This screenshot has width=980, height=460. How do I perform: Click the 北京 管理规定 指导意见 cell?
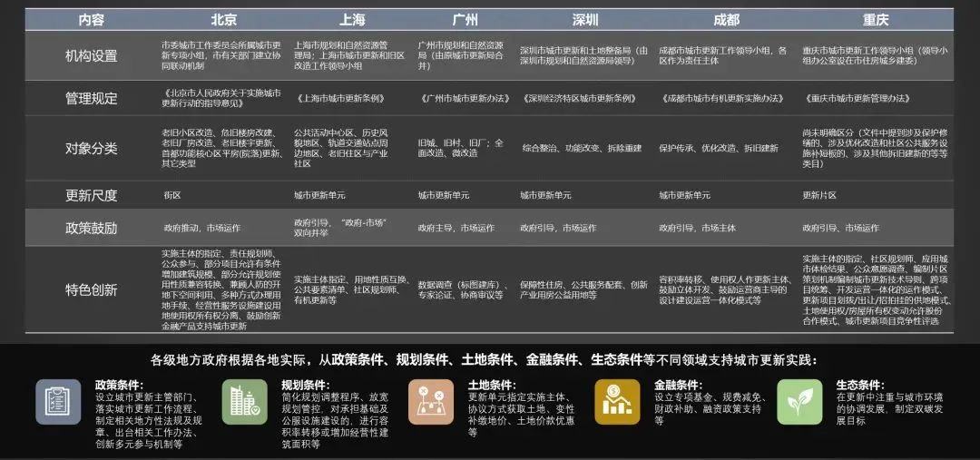point(220,98)
